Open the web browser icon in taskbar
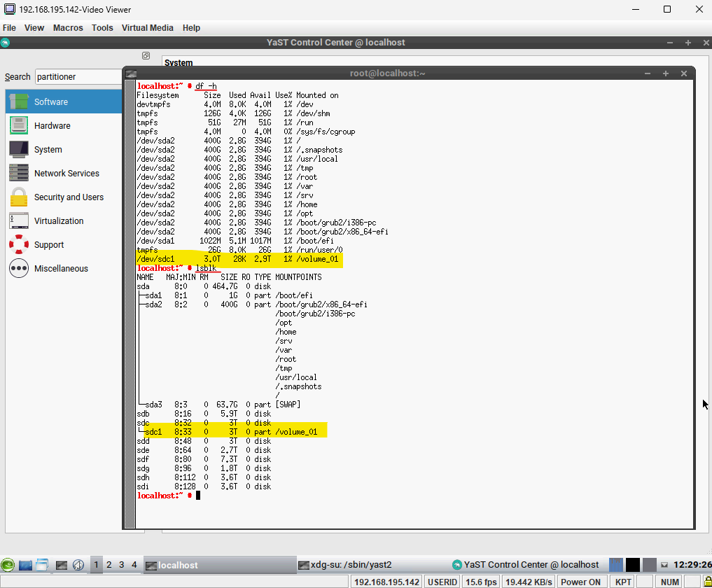 [x=78, y=566]
